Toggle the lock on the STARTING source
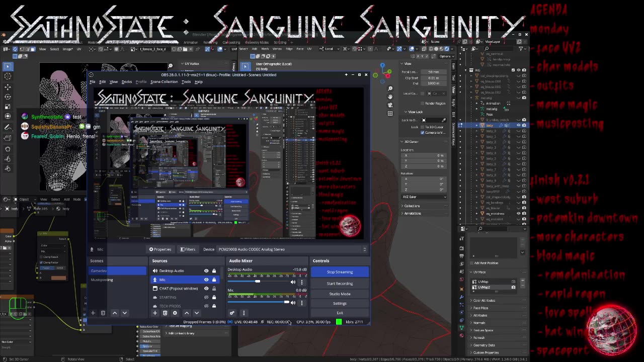Screen dimensions: 644x362 point(214,297)
